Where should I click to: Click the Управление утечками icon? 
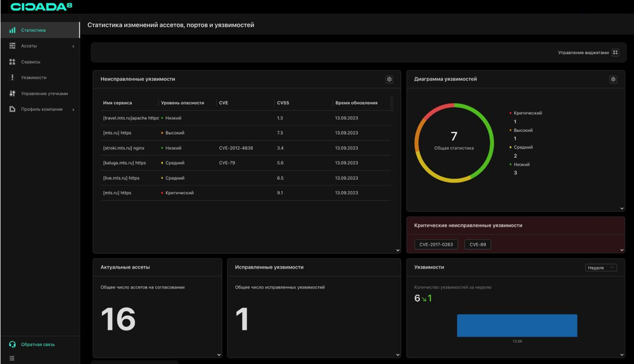tap(13, 93)
